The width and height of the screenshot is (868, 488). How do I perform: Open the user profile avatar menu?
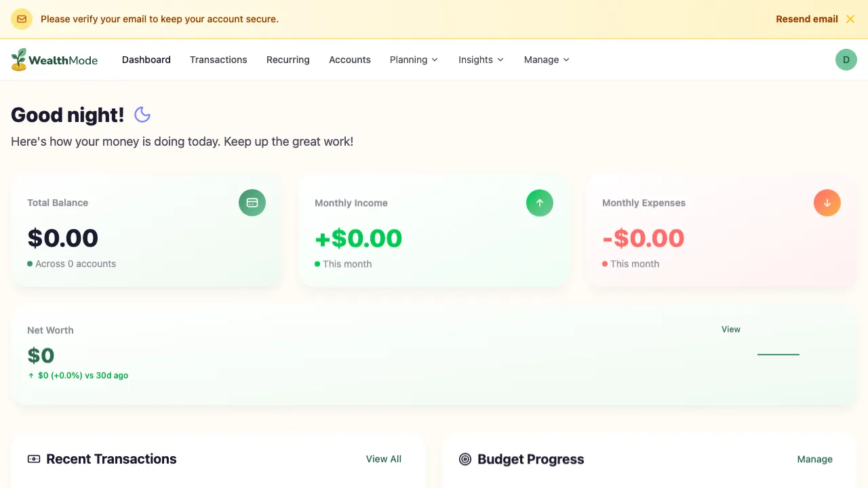click(846, 60)
